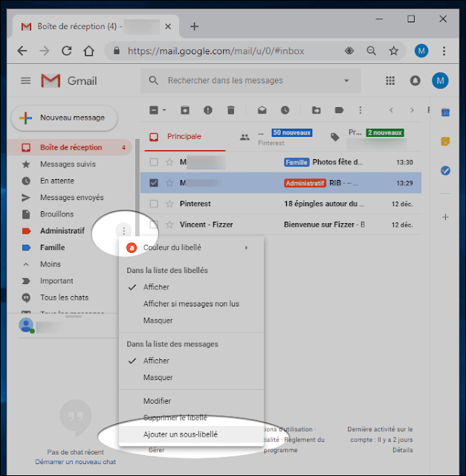Viewport: 466px width, 476px height.
Task: Star the RIB message
Action: pyautogui.click(x=169, y=183)
